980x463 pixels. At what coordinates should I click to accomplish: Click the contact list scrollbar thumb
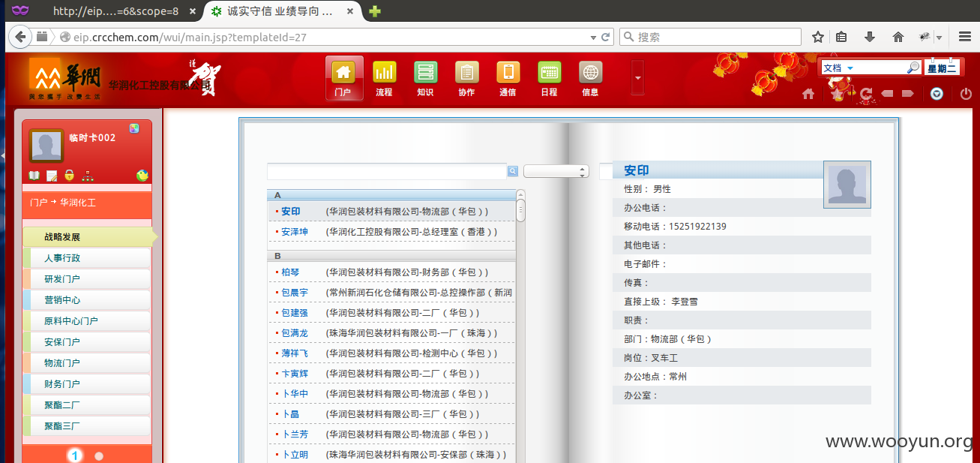point(521,209)
